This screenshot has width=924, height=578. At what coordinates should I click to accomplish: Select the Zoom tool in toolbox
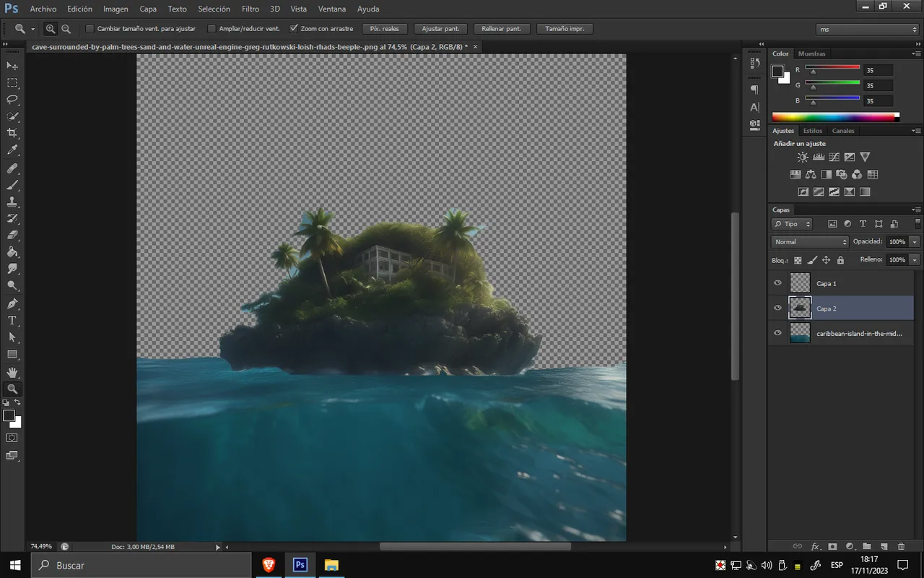[12, 389]
